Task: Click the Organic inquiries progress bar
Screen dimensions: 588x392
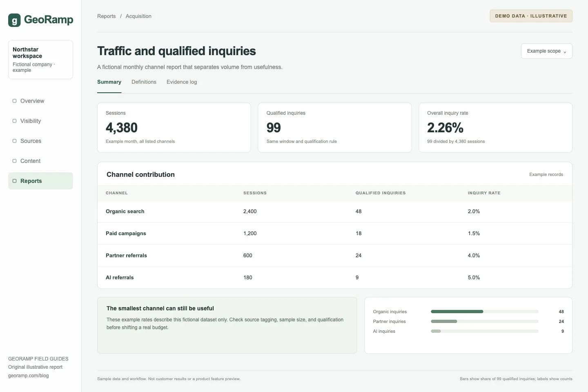Action: (x=484, y=312)
